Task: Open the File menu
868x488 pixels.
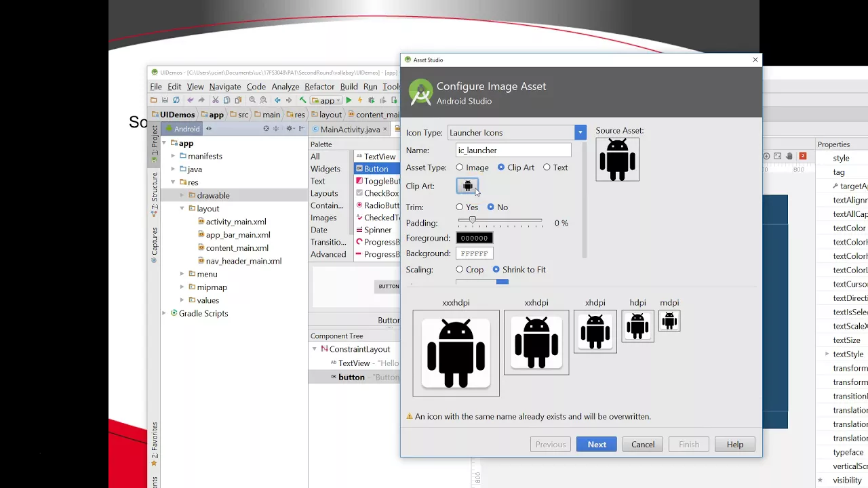Action: (156, 87)
